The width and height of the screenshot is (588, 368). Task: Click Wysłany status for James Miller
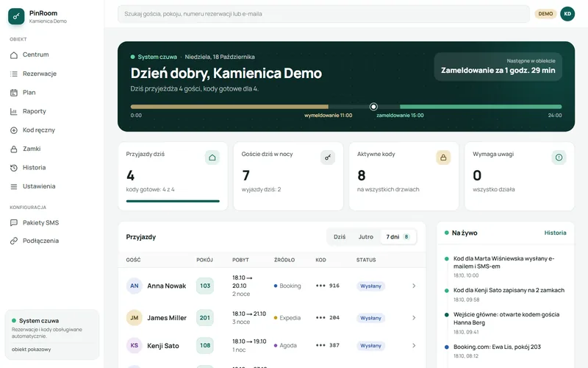click(370, 318)
